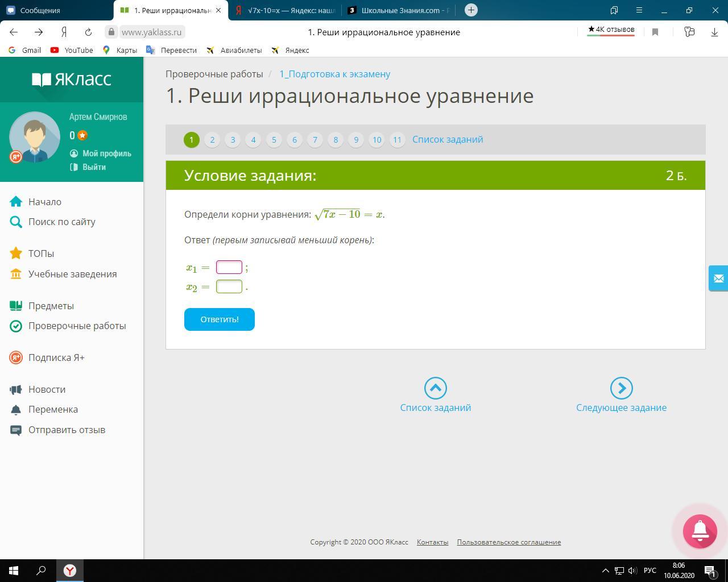Reload the page
The height and width of the screenshot is (582, 728).
click(88, 32)
